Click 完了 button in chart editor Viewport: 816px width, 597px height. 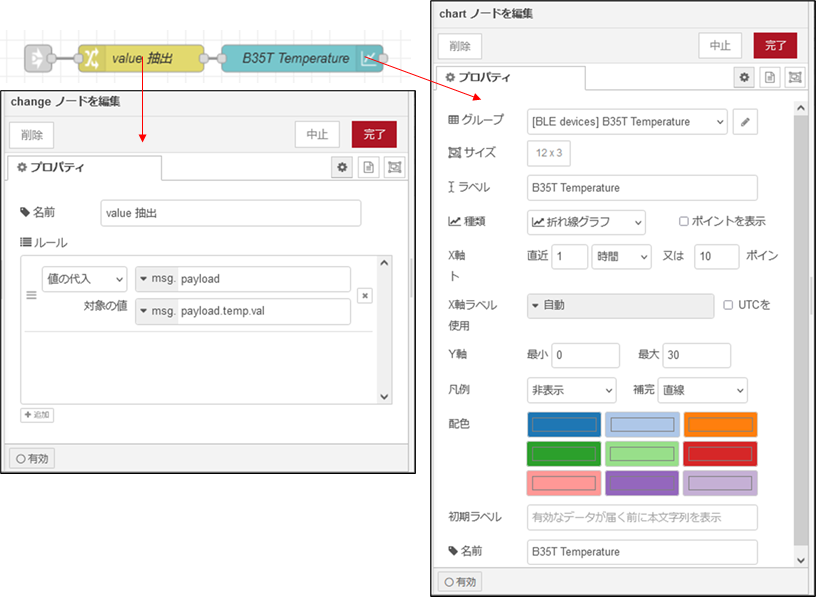pos(775,45)
